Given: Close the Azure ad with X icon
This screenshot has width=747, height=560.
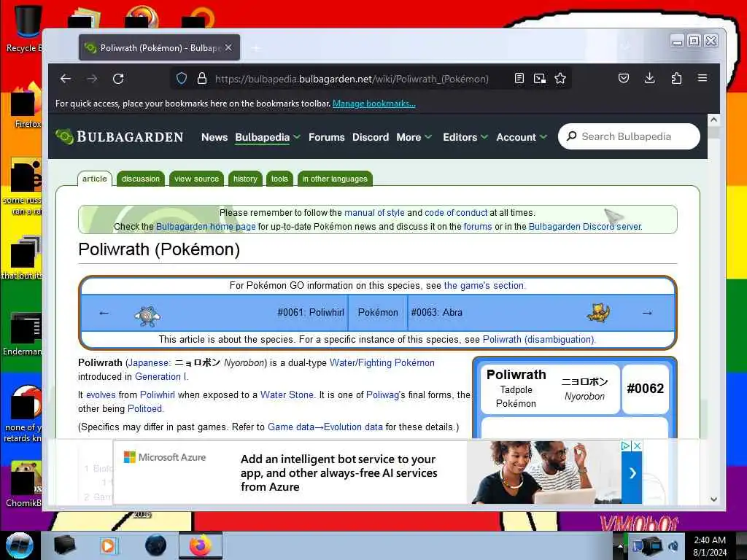Looking at the screenshot, I should (637, 446).
